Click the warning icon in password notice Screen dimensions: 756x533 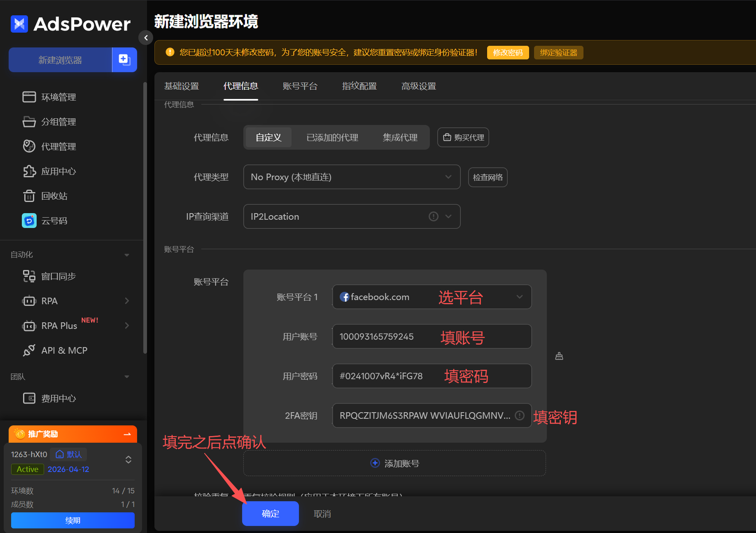pos(170,52)
